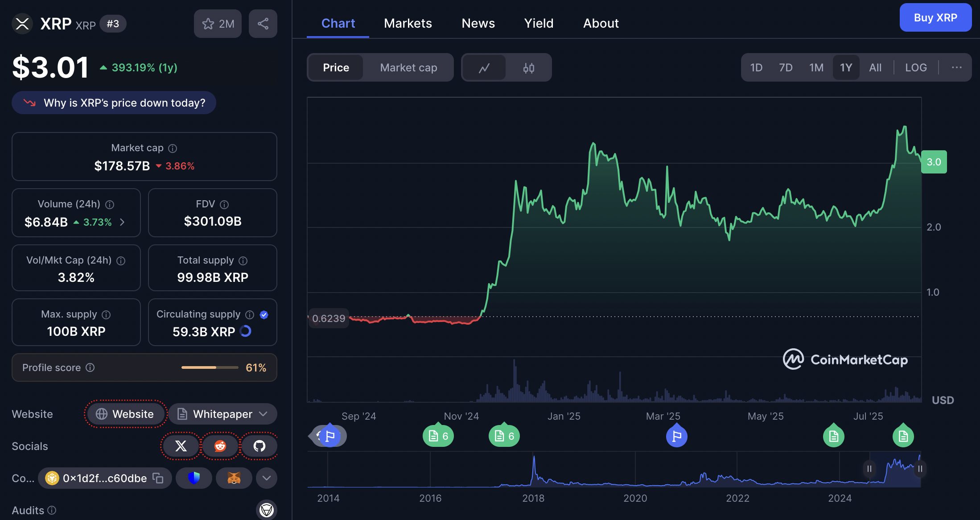
Task: Add XRP to watchlist via star button
Action: tap(218, 24)
